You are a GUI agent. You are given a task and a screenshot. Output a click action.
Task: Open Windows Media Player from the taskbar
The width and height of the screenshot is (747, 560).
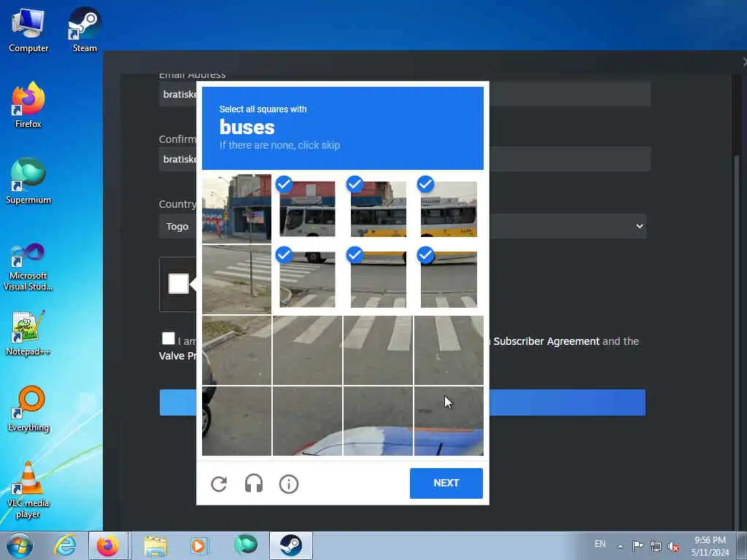(198, 545)
